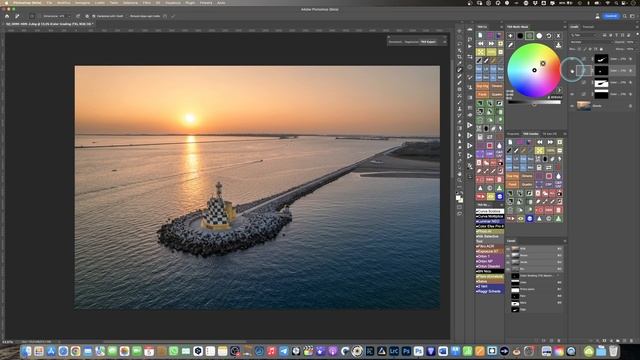Select the Zoom magnifier tool in toolbar
This screenshot has height=360, width=640.
tap(459, 180)
